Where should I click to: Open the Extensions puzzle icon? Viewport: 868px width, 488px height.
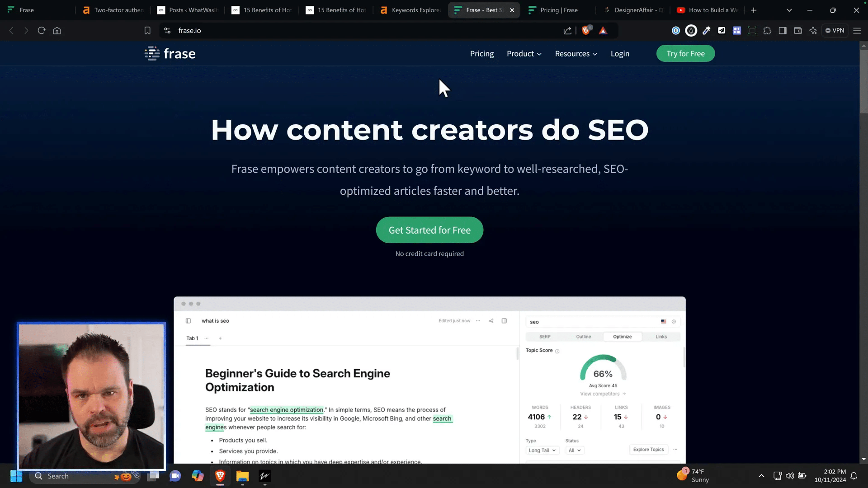pos(767,30)
